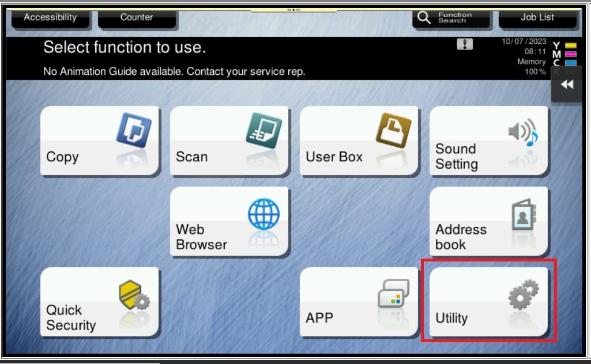The image size is (591, 364).
Task: Select the magenta toner level indicator
Action: click(x=570, y=54)
